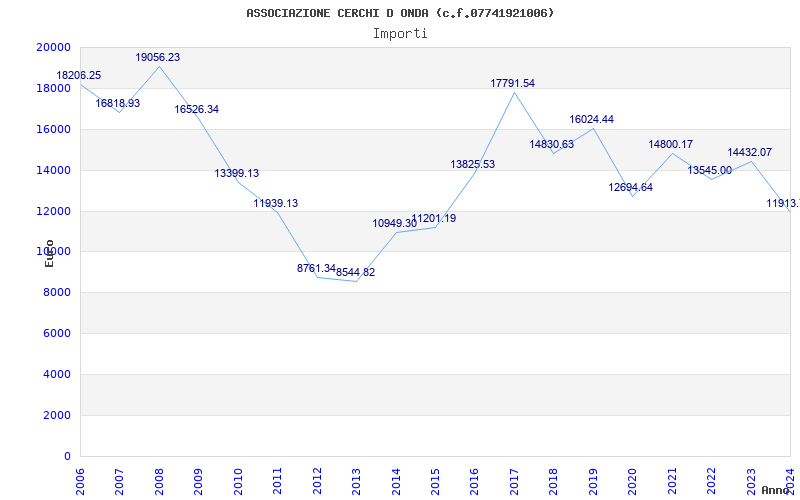Click the 18000 y-axis tick label
Image resolution: width=800 pixels, height=500 pixels.
click(54, 88)
